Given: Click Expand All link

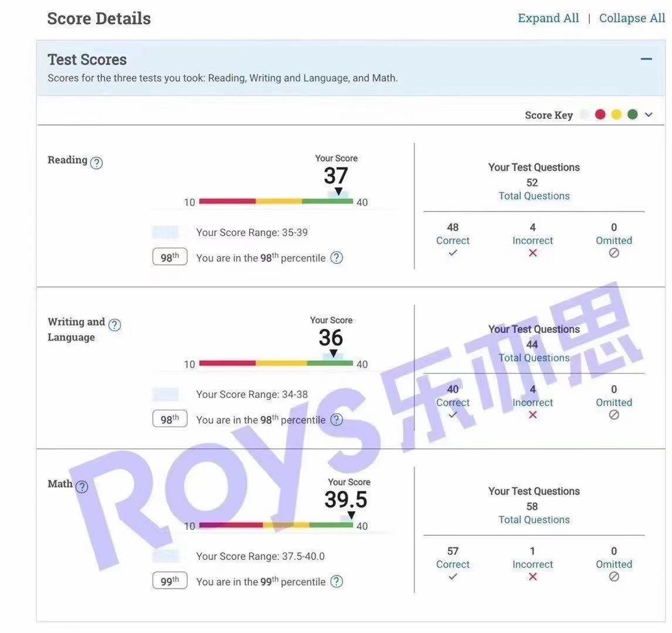Looking at the screenshot, I should coord(548,18).
